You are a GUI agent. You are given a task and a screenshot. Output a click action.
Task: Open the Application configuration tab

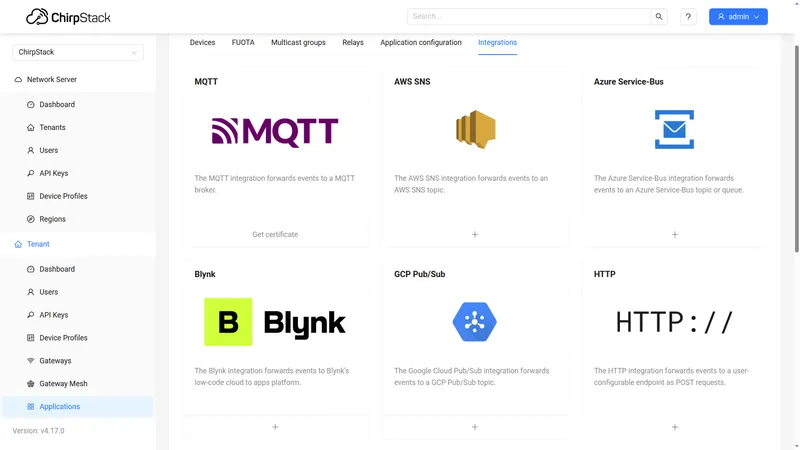[421, 42]
